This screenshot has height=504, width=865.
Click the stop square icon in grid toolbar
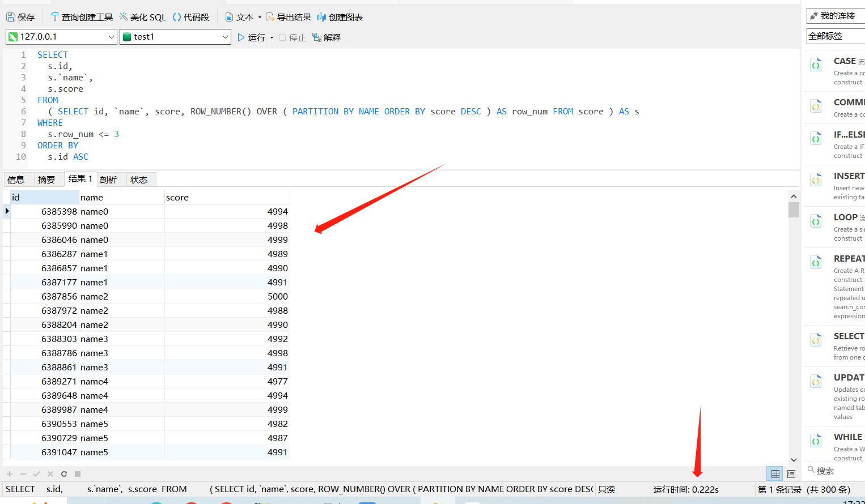[x=78, y=474]
